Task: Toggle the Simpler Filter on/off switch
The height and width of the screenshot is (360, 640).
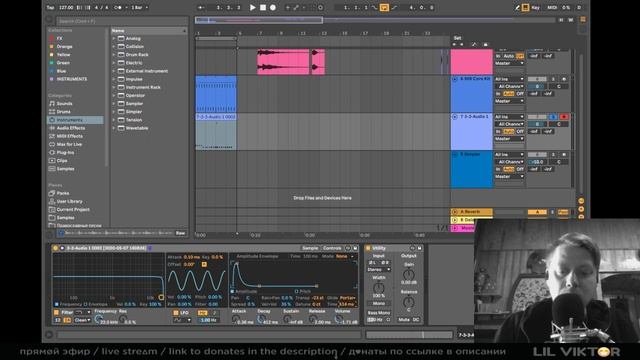Action: (56, 312)
